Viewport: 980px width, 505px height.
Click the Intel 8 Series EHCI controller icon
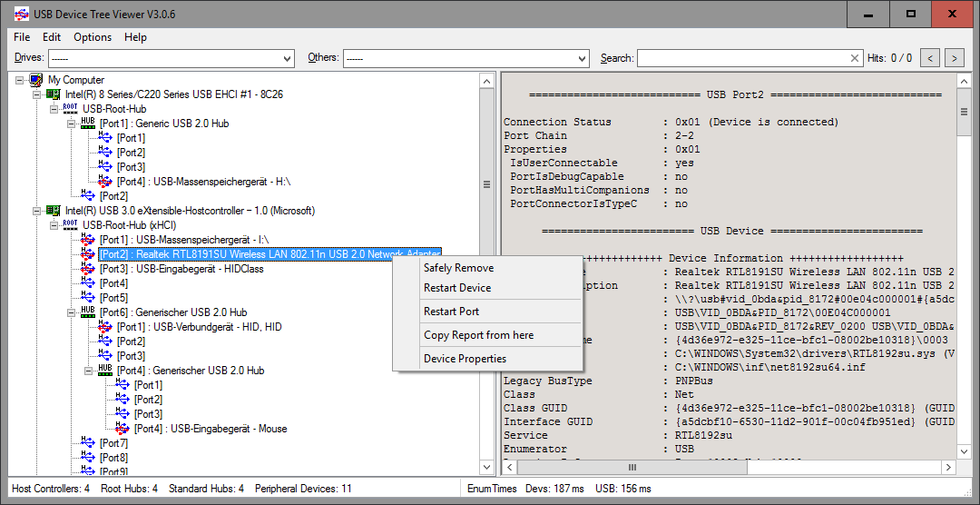[x=54, y=94]
